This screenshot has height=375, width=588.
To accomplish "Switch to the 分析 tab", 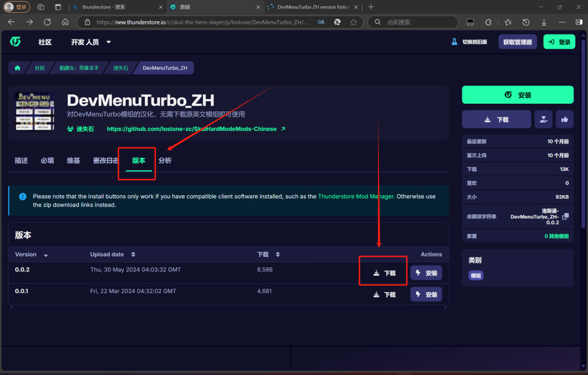I will click(165, 160).
